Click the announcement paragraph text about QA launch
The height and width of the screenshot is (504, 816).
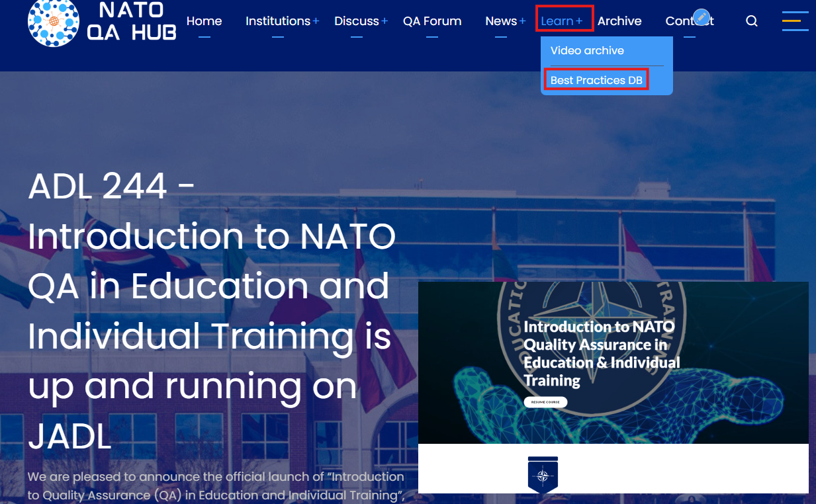coord(215,485)
